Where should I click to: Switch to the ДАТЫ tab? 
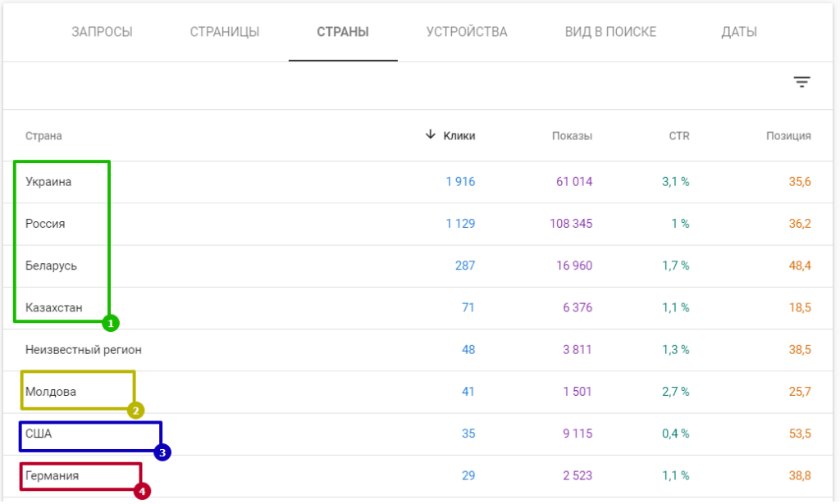pos(739,32)
